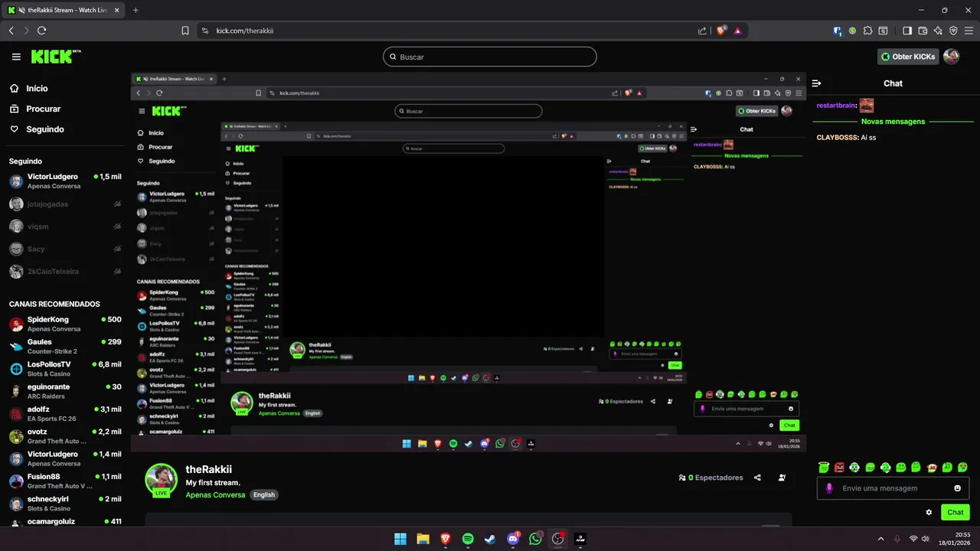Open schneckyirl Slots & Casino in main sidebar
Image resolution: width=980 pixels, height=551 pixels.
[x=65, y=504]
